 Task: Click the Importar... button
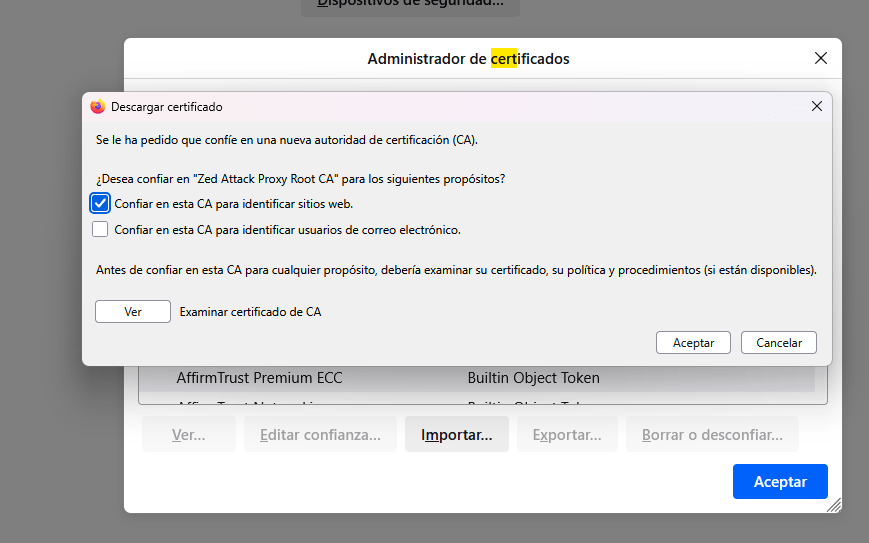click(457, 435)
